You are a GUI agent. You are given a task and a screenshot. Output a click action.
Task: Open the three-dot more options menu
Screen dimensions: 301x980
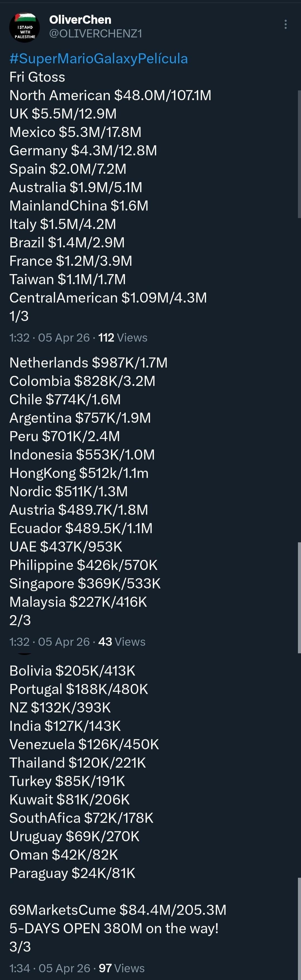coord(285,24)
